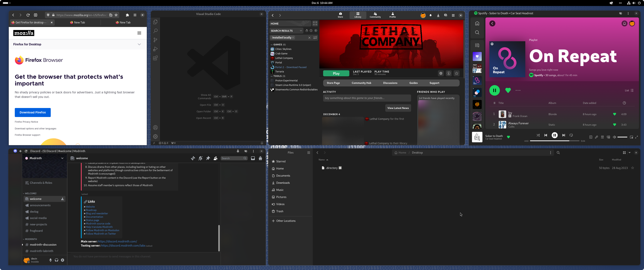Open Steam Store tab
This screenshot has height=270, width=644.
tap(340, 15)
